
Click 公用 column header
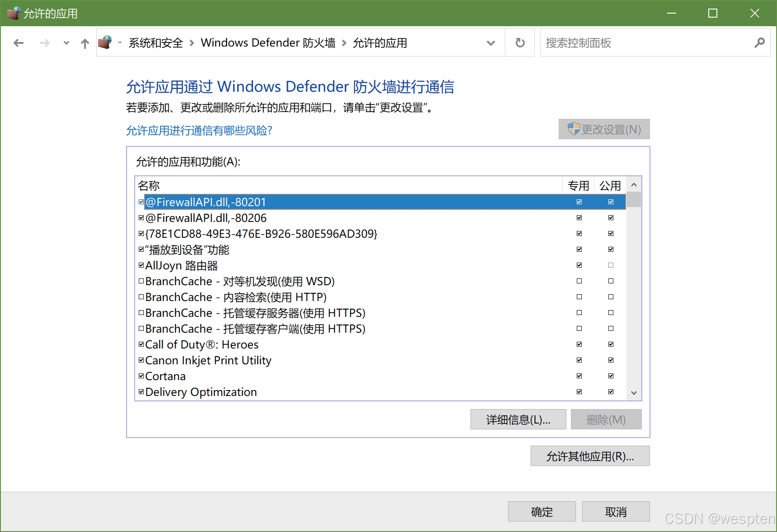610,186
